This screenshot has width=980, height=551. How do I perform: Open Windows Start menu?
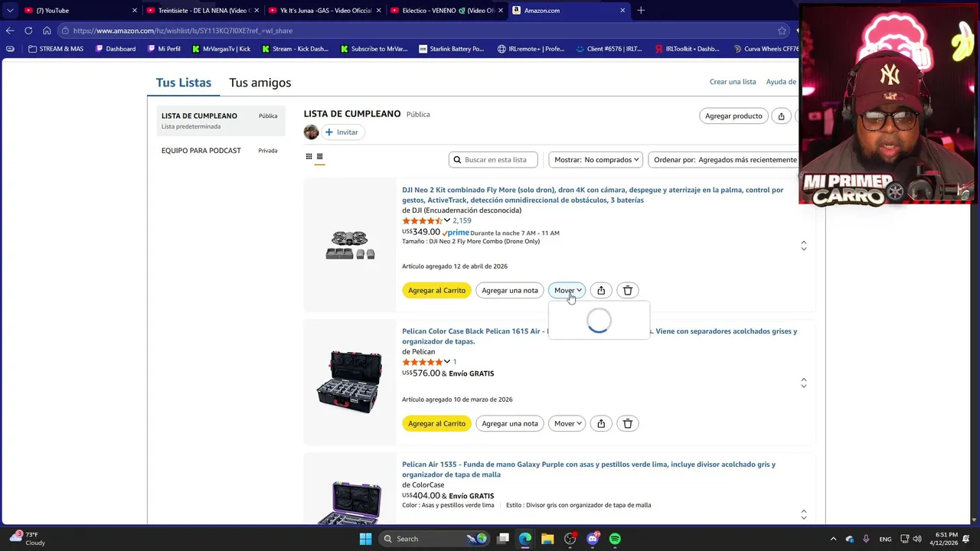point(365,539)
